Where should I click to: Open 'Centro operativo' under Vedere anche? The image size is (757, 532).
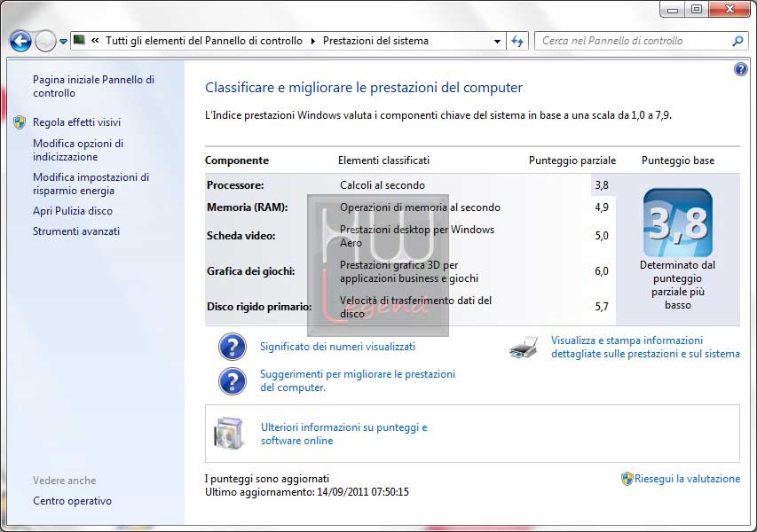(x=73, y=501)
